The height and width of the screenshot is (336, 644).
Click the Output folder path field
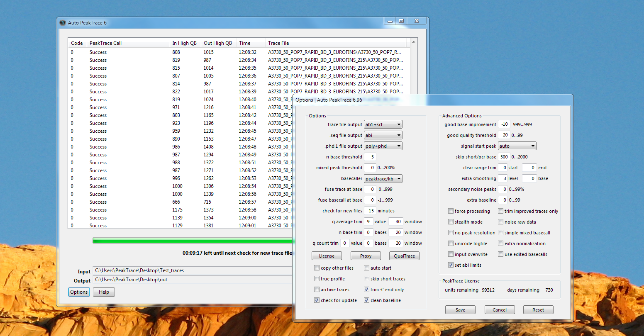click(x=193, y=280)
